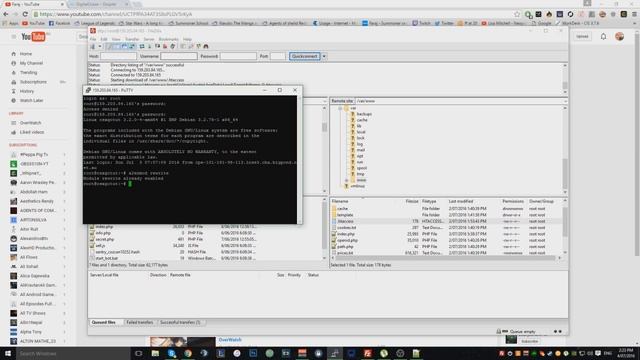Image resolution: width=640 pixels, height=360 pixels.
Task: Sort remote list by Filesize column
Action: pyautogui.click(x=412, y=201)
